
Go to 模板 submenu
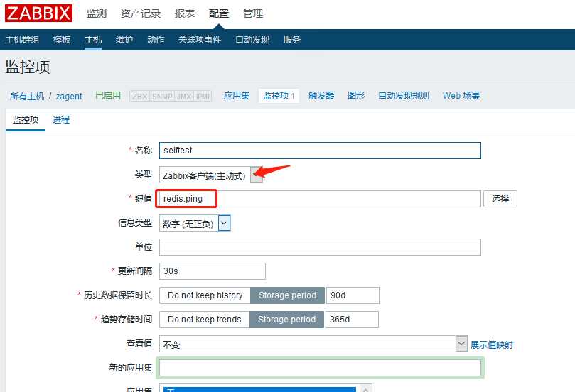(62, 40)
